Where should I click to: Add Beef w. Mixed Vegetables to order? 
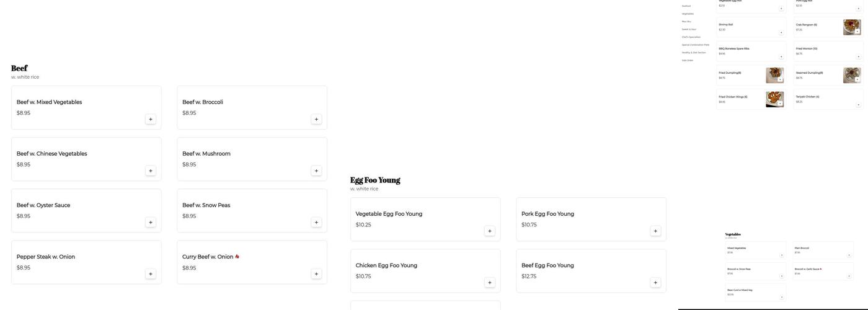pyautogui.click(x=151, y=119)
